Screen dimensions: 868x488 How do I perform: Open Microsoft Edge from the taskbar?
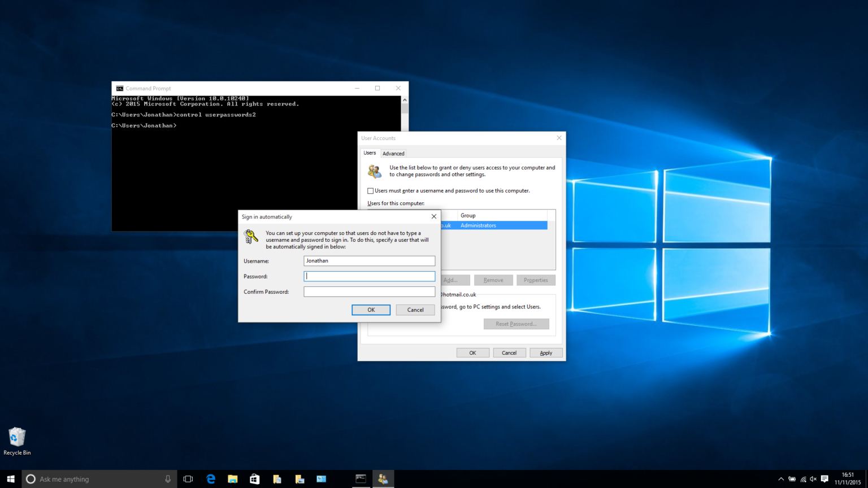coord(210,478)
